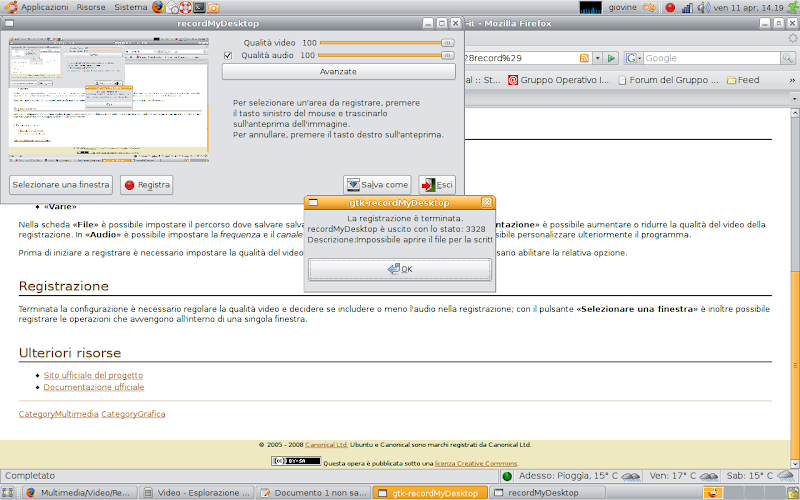This screenshot has width=800, height=500.
Task: Open the Feed bookmarks folder
Action: coord(743,80)
